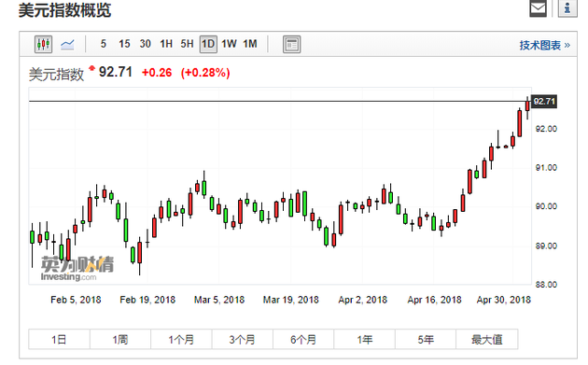Set range to 6个月
The width and height of the screenshot is (588, 365).
point(303,340)
